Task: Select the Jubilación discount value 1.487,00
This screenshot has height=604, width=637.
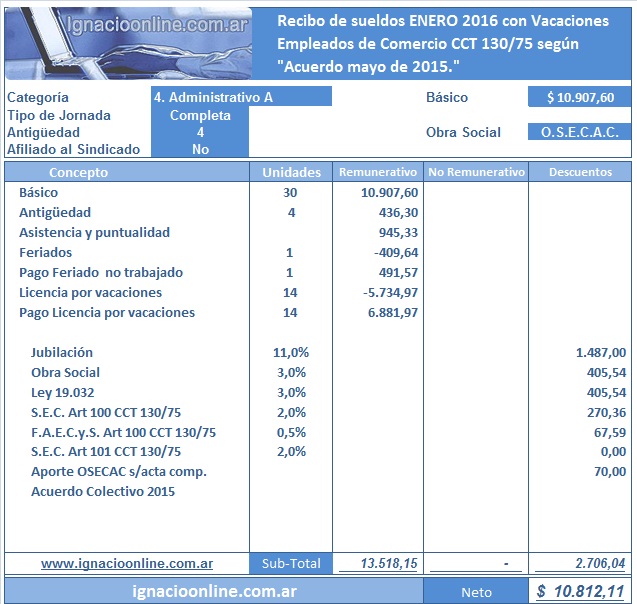Action: click(601, 352)
